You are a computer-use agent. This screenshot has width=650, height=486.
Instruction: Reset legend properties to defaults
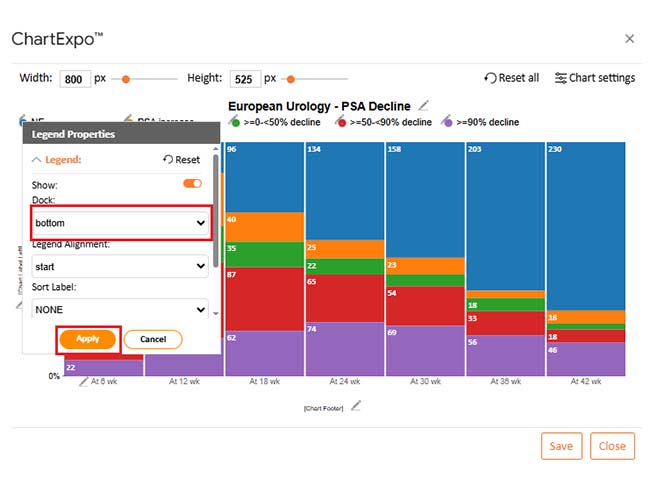181,160
